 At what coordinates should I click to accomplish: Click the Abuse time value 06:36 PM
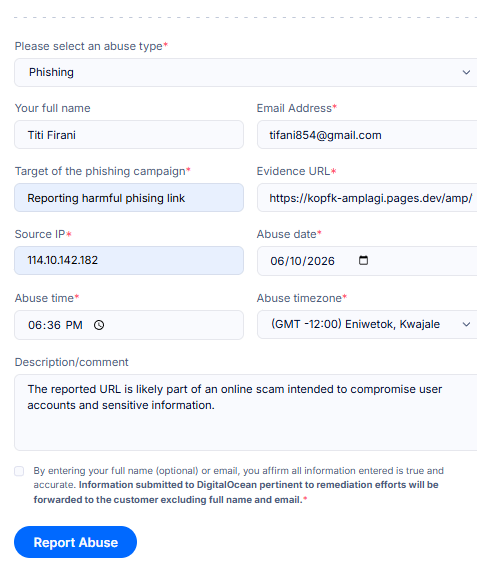click(55, 325)
